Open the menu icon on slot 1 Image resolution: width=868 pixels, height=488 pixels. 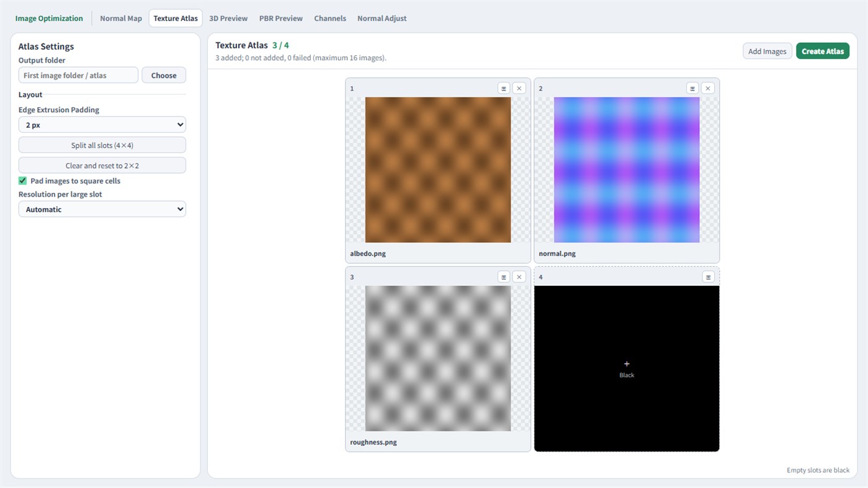[x=504, y=88]
